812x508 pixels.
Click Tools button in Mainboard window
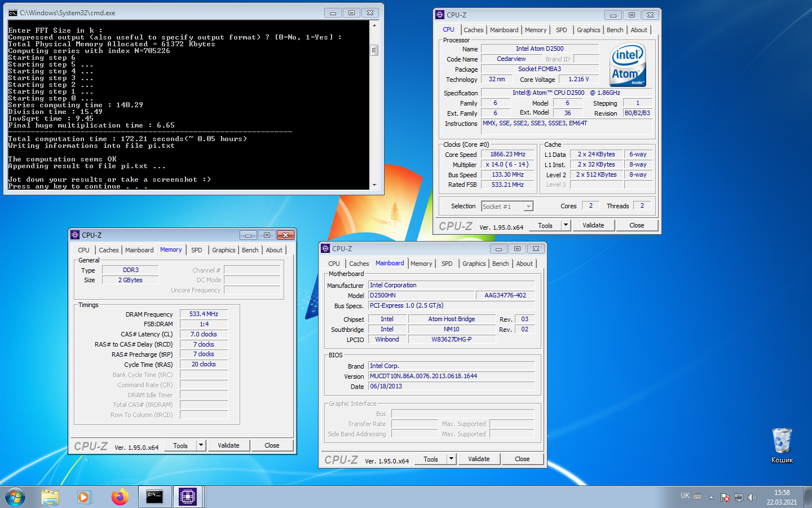[x=431, y=459]
